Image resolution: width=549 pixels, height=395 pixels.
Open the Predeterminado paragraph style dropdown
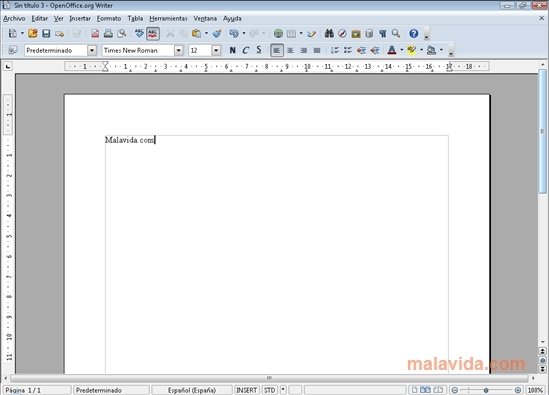click(x=92, y=50)
